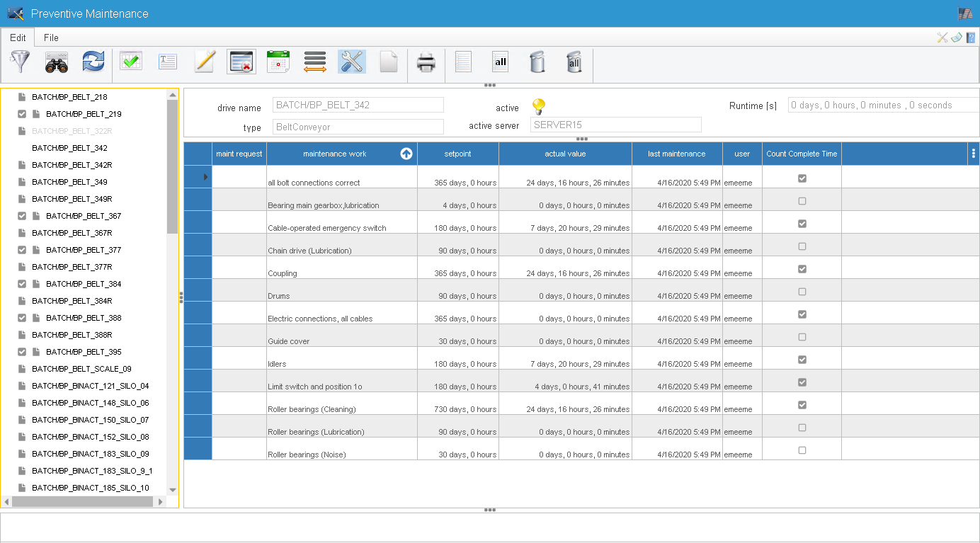
Task: Click the lines with orange double-arrow icon
Action: [x=315, y=62]
